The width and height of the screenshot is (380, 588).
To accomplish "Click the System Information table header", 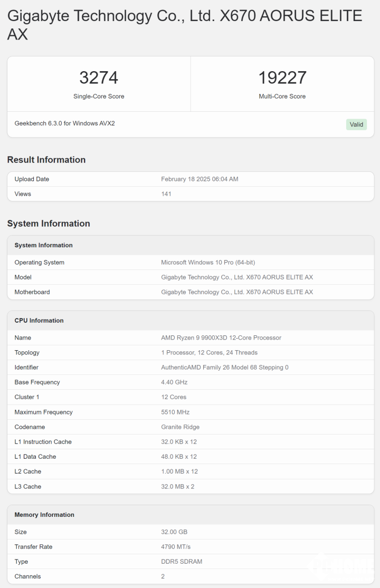I will click(44, 245).
